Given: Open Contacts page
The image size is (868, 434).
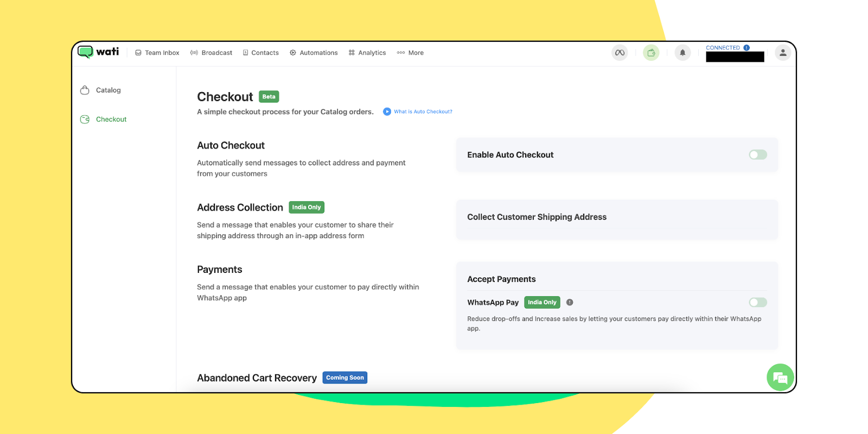Looking at the screenshot, I should pyautogui.click(x=261, y=53).
